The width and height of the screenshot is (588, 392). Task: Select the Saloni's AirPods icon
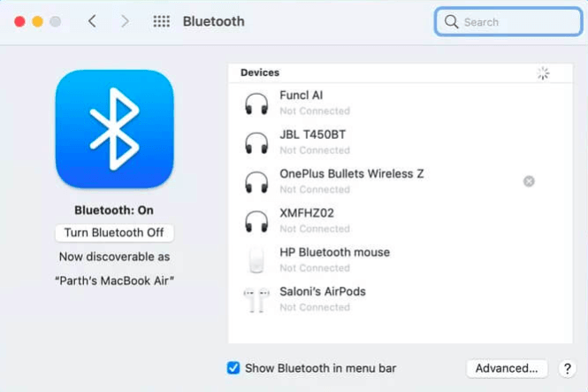[256, 300]
